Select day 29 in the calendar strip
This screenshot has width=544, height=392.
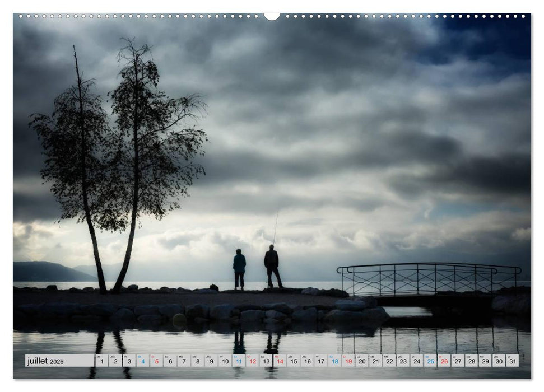(485, 361)
